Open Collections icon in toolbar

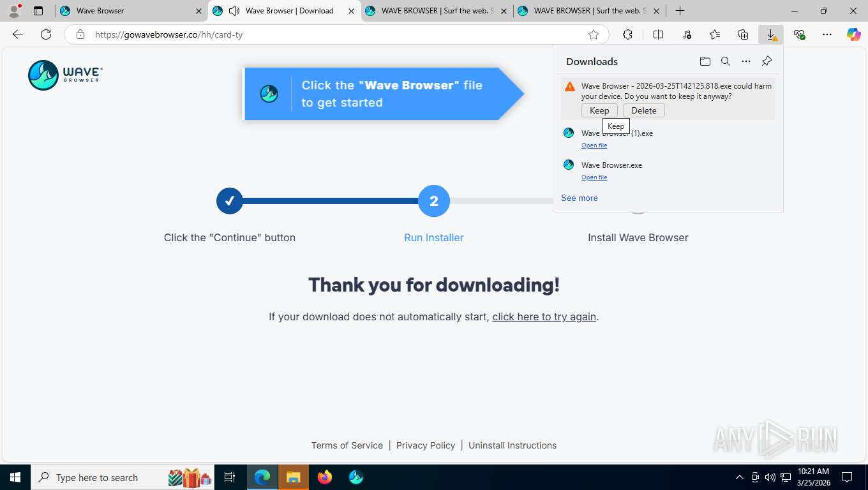coord(743,34)
